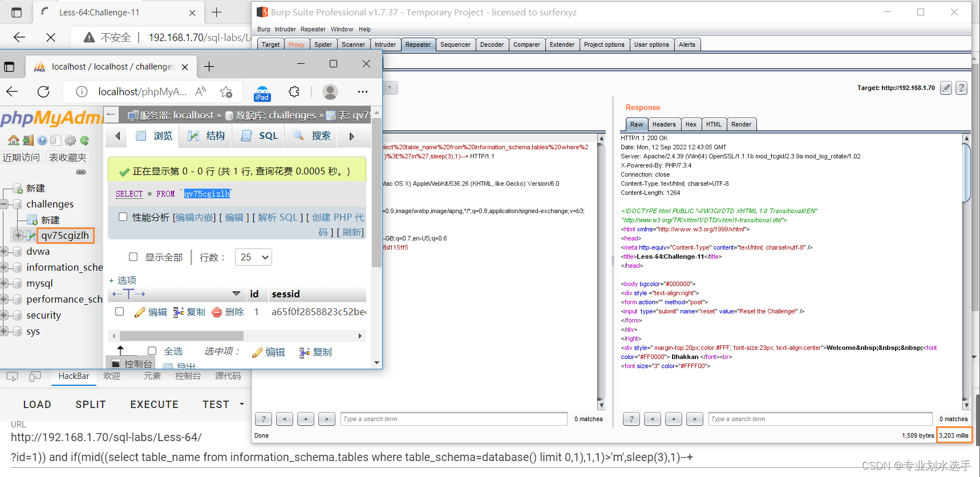
Task: Select checkbox for row id 1
Action: [x=119, y=312]
